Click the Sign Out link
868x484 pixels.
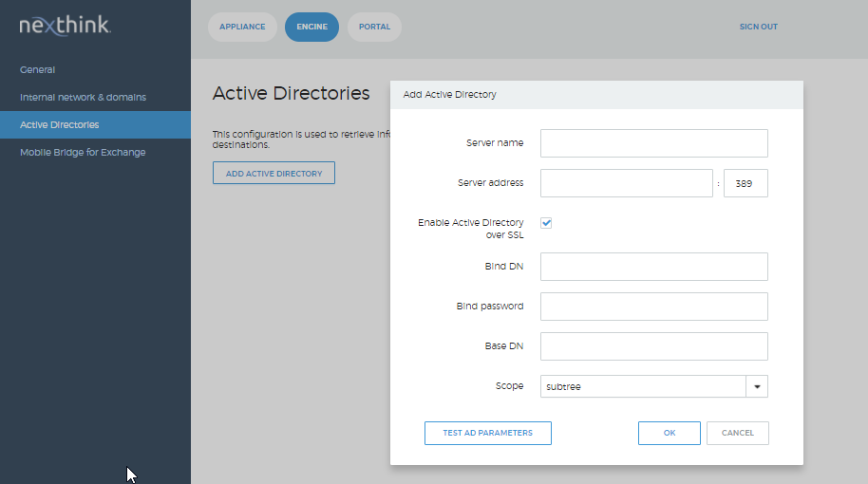click(x=759, y=27)
